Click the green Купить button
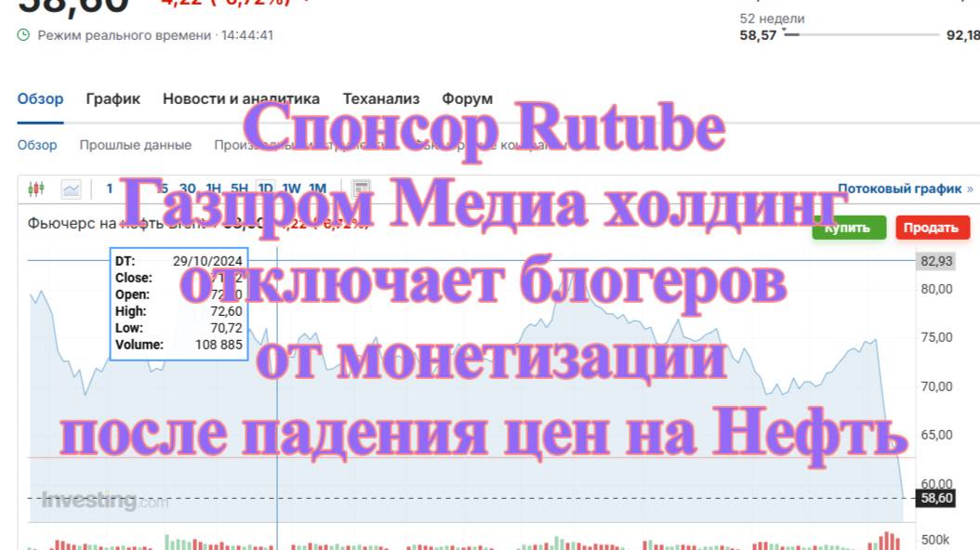This screenshot has height=550, width=980. click(849, 228)
